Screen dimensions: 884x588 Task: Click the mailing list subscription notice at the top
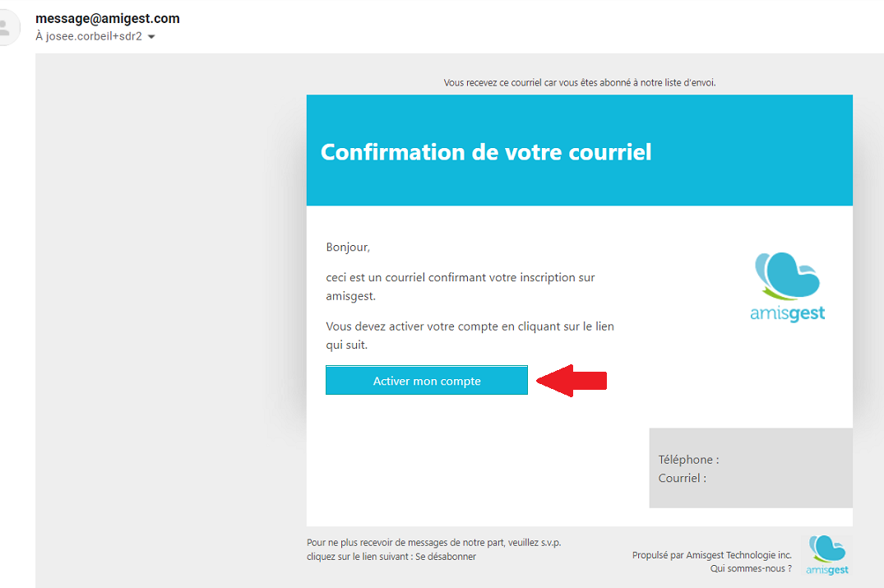tap(580, 83)
